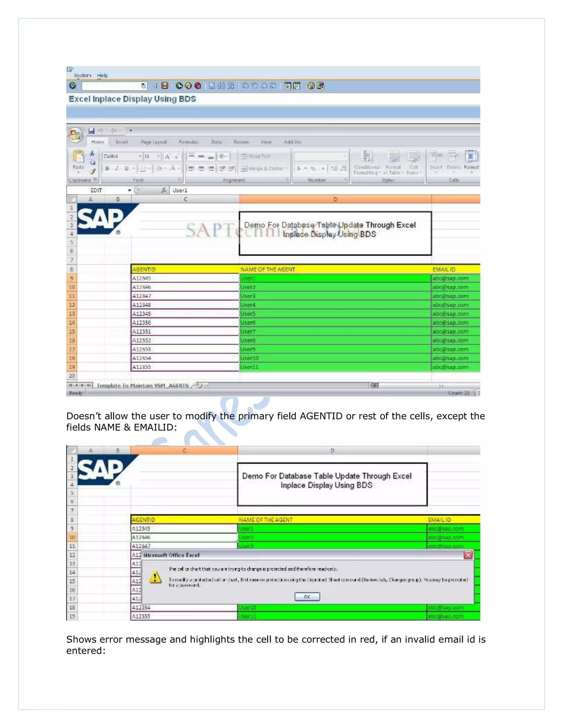Open the SAP System menu
Image resolution: width=563 pixels, height=728 pixels.
(82, 75)
